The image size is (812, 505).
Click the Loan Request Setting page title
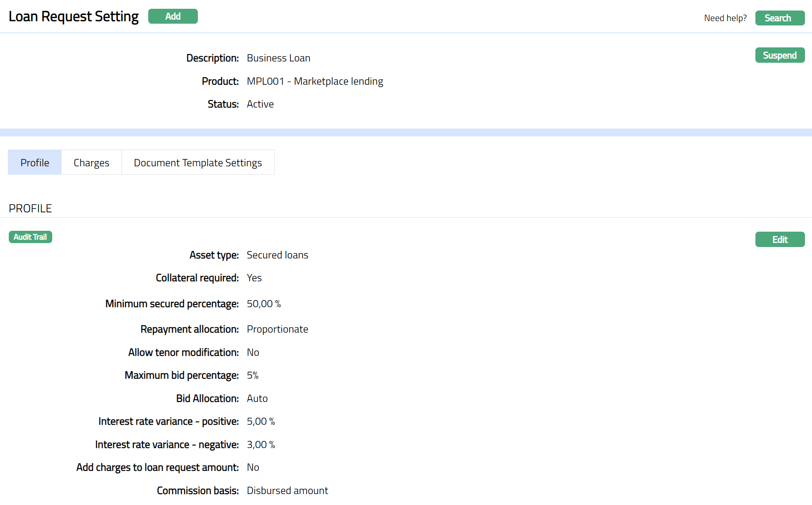[74, 17]
